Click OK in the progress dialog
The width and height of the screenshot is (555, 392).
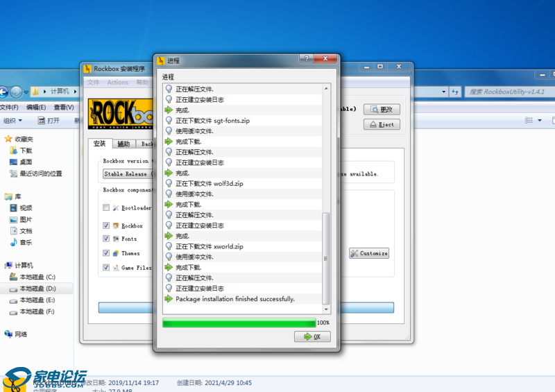(x=312, y=336)
